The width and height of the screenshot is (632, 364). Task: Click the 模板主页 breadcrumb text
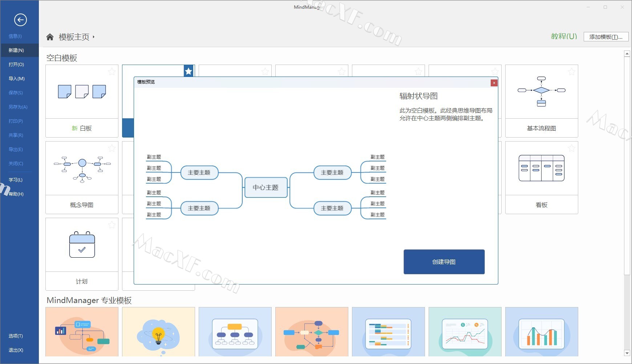74,37
